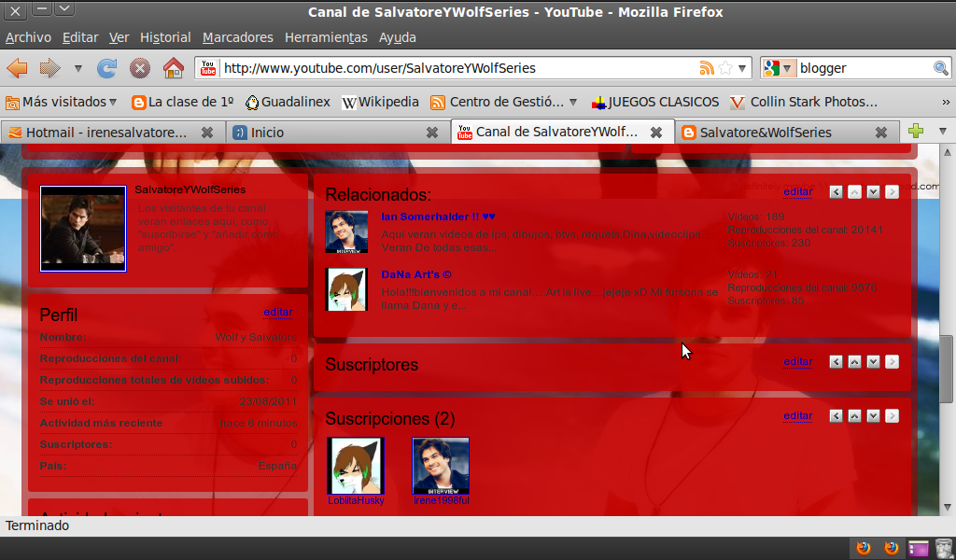Viewport: 956px width, 560px height.
Task: Reload the current YouTube page
Action: [106, 67]
